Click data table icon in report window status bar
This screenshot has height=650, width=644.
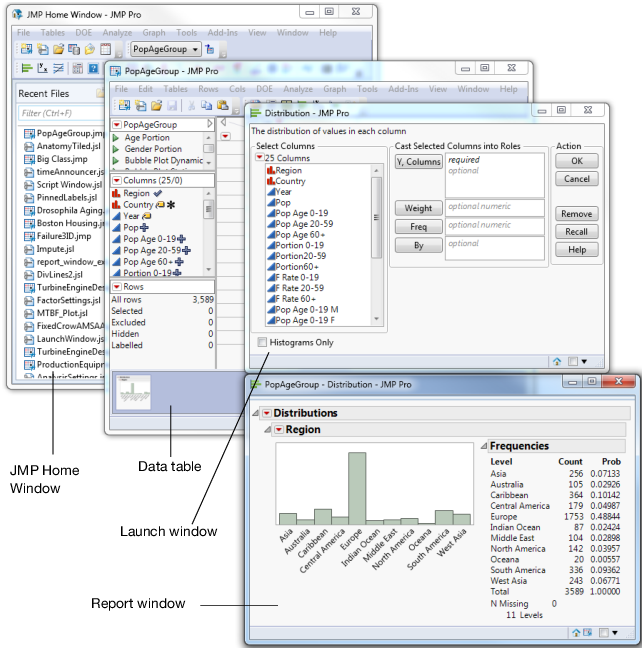(588, 633)
